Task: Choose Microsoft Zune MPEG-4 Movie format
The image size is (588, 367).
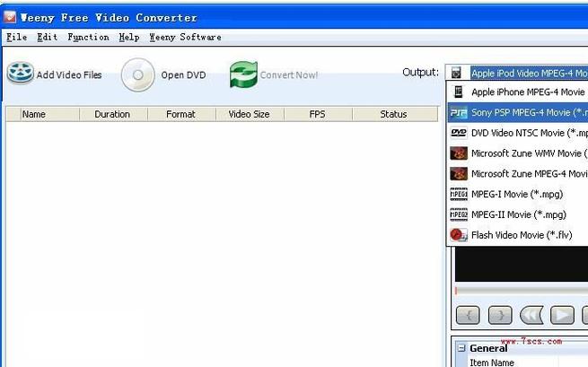Action: pyautogui.click(x=517, y=173)
